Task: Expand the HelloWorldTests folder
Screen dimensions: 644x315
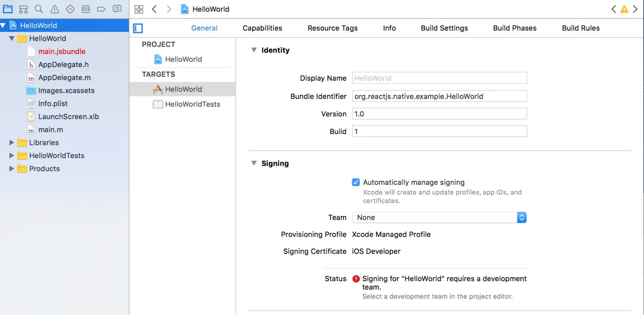Action: click(12, 156)
